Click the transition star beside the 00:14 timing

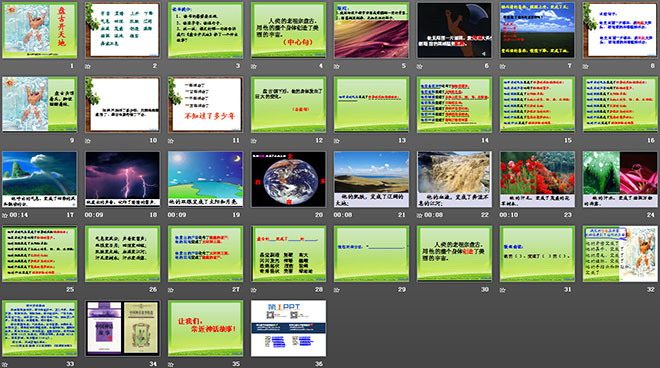pyautogui.click(x=5, y=215)
